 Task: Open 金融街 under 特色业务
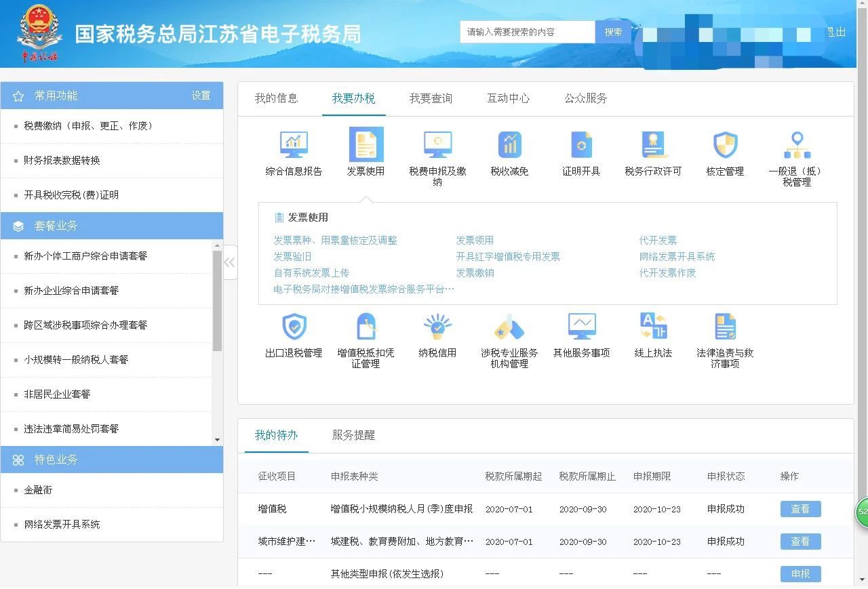[38, 490]
